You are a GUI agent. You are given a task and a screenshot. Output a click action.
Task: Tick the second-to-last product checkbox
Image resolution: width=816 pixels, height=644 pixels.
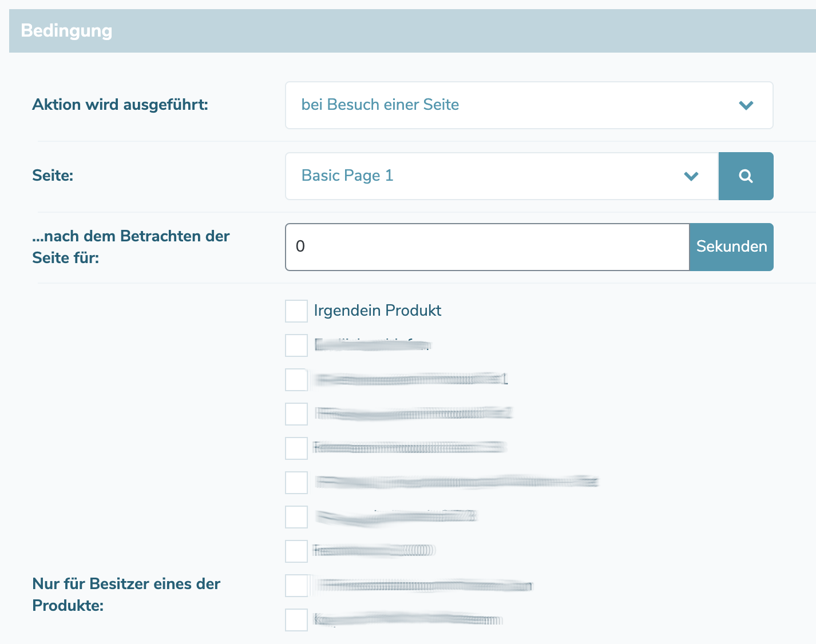[296, 586]
